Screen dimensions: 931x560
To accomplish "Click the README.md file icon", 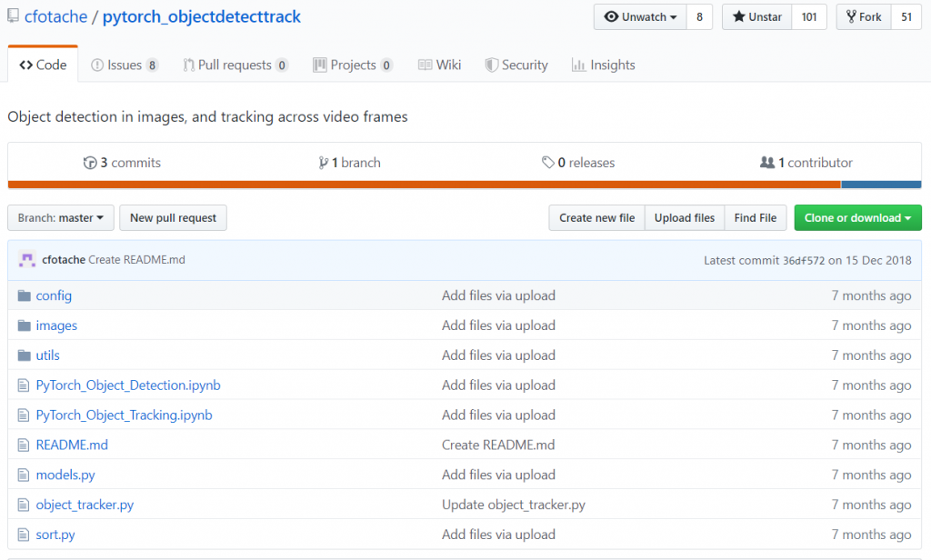I will 24,445.
